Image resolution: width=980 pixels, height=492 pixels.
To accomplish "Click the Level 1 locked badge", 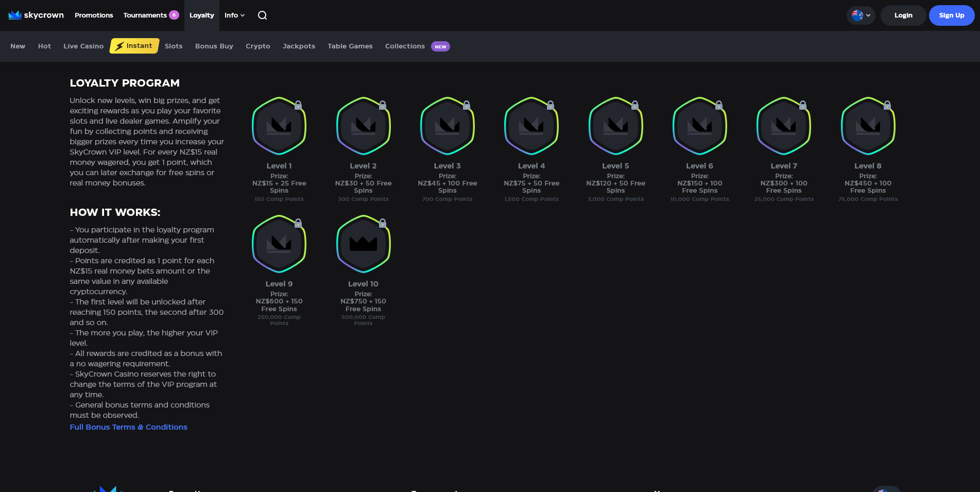I will pyautogui.click(x=279, y=126).
